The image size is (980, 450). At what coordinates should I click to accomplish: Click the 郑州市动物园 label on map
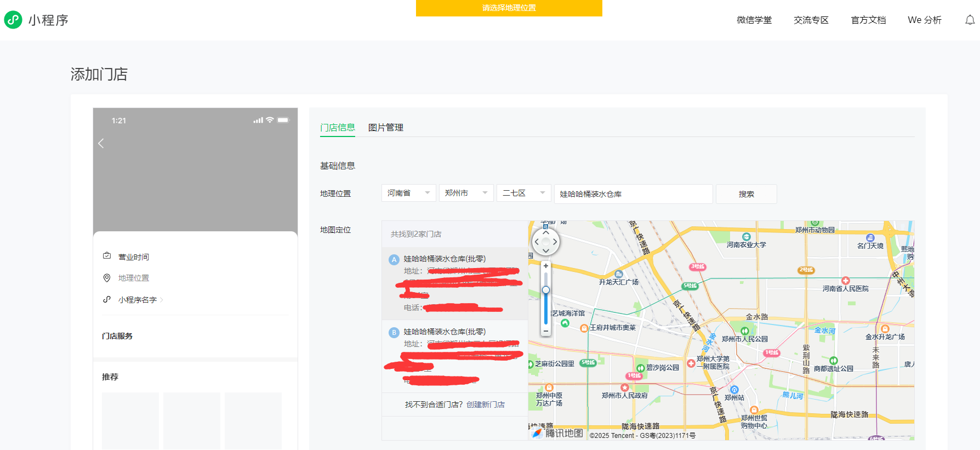815,230
